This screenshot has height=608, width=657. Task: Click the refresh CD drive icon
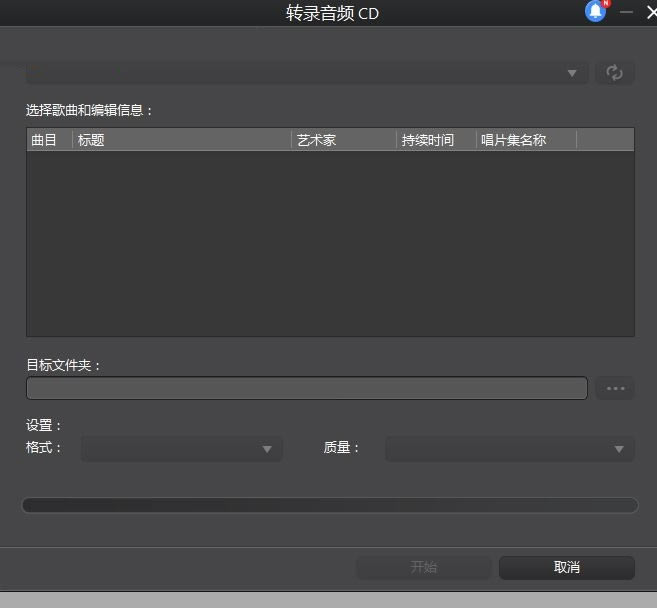(x=615, y=73)
